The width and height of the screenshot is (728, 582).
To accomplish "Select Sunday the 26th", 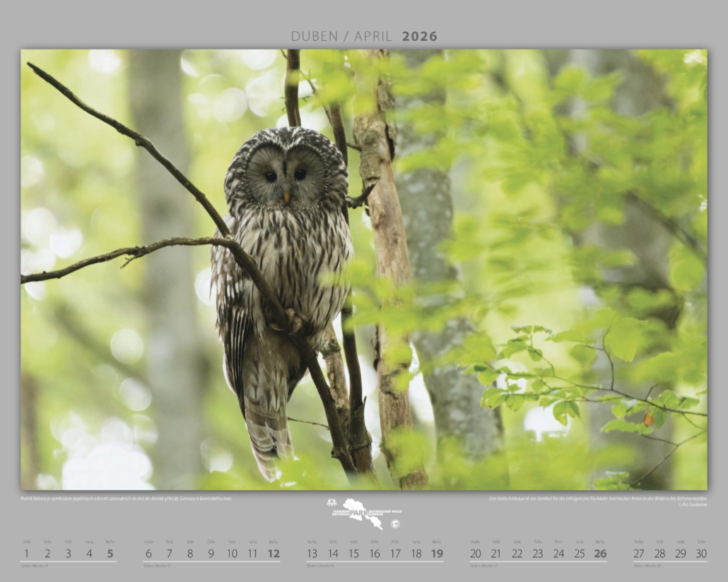I will [600, 554].
